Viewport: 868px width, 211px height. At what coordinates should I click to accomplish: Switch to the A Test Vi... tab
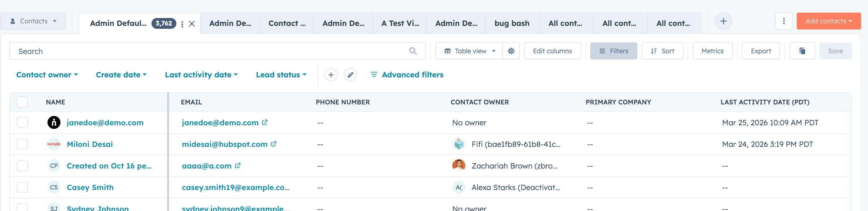click(x=400, y=23)
